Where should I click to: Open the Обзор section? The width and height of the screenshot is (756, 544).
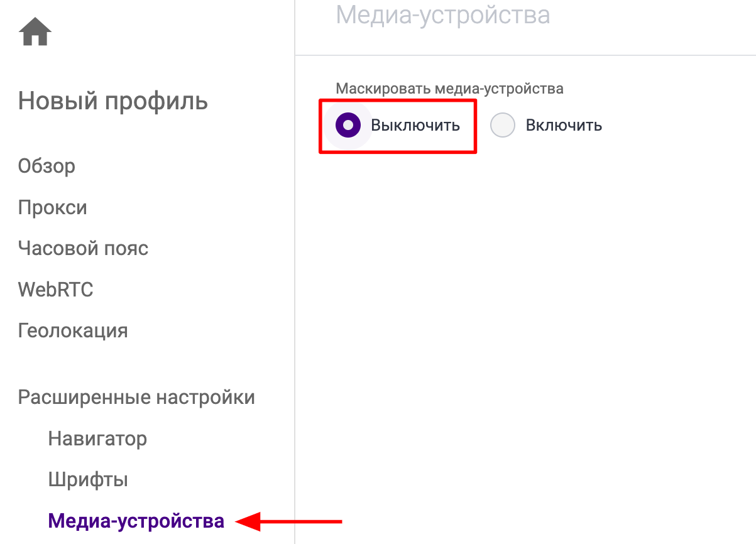[47, 166]
